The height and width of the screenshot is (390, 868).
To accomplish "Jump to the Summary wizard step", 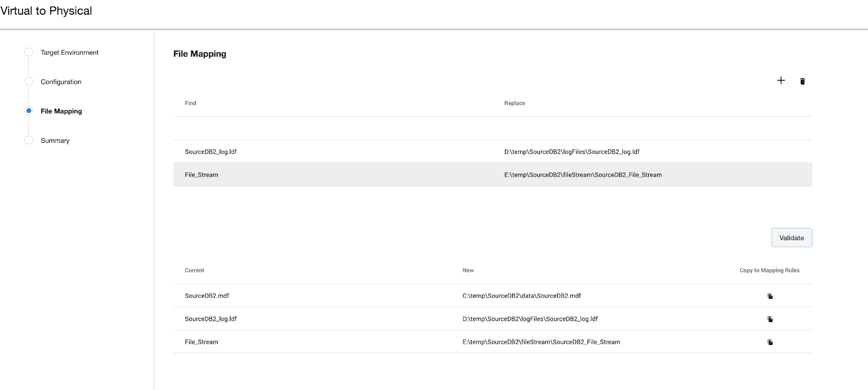I will coord(55,141).
